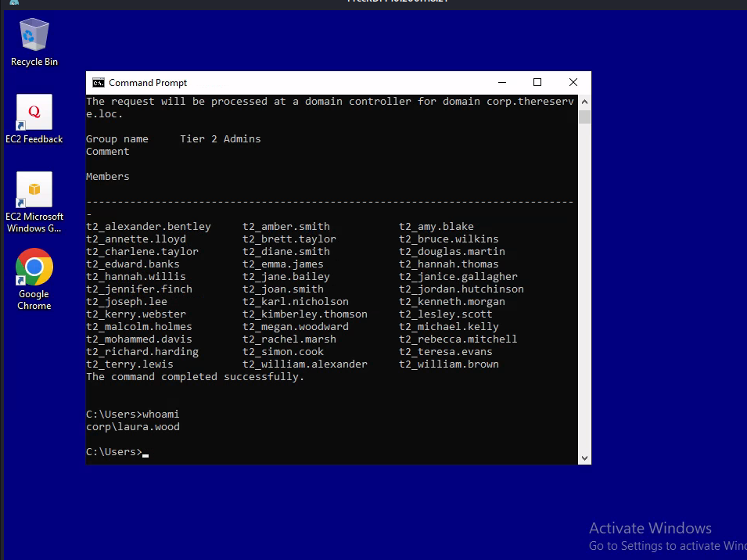747x560 pixels.
Task: Launch the Google Chrome desktop icon
Action: (x=34, y=279)
